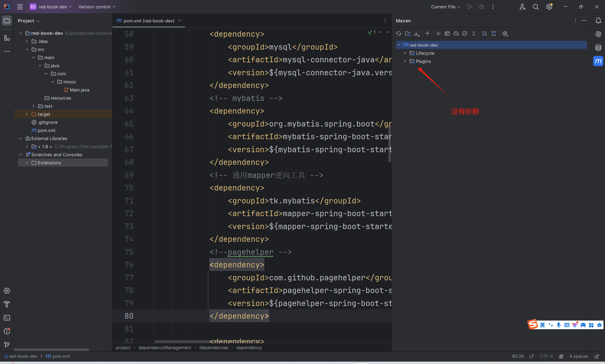Screen dimensions: 605x364
Task: Open main hamburger menu
Action: click(20, 7)
